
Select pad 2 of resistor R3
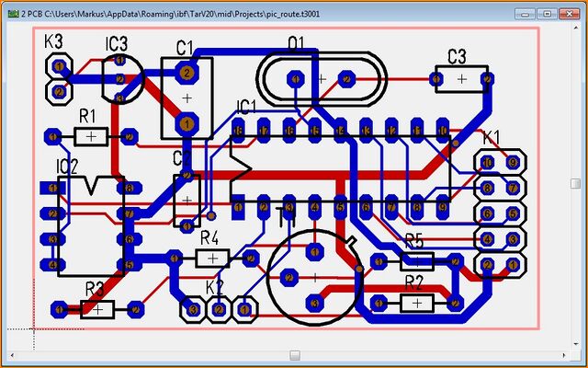coord(135,310)
